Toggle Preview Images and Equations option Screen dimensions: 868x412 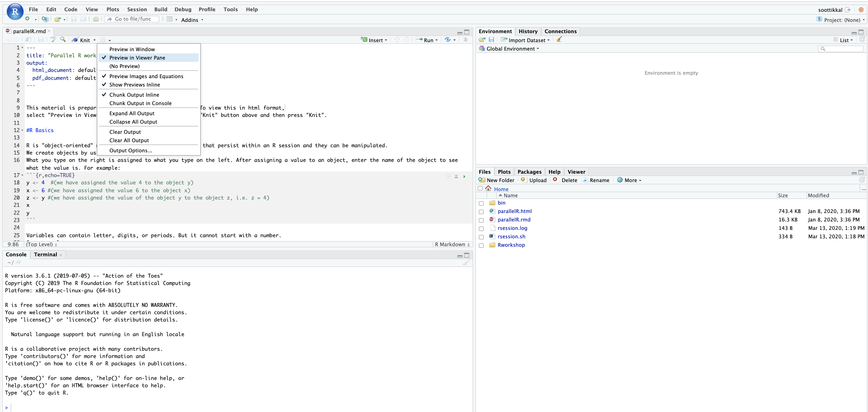[146, 76]
